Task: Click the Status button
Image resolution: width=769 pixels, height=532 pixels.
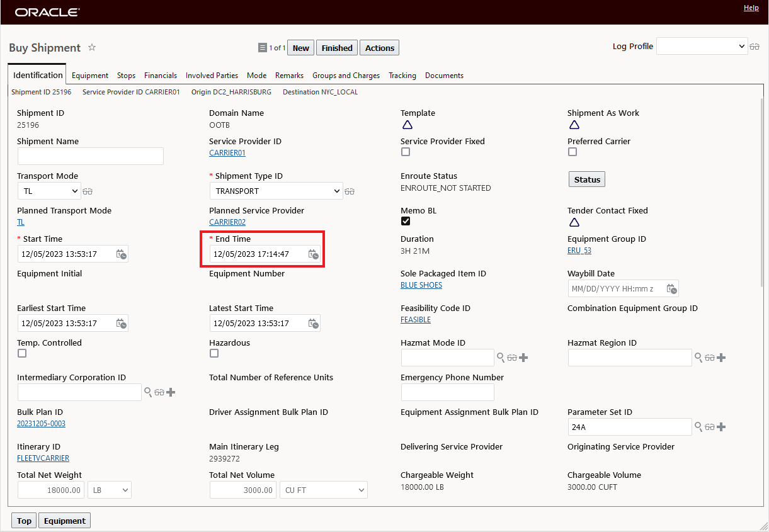Action: (587, 179)
